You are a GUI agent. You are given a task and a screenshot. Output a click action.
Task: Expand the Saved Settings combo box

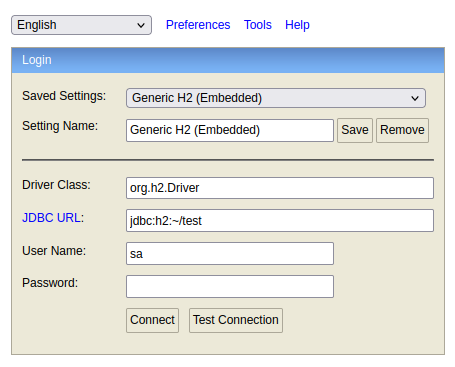click(276, 98)
